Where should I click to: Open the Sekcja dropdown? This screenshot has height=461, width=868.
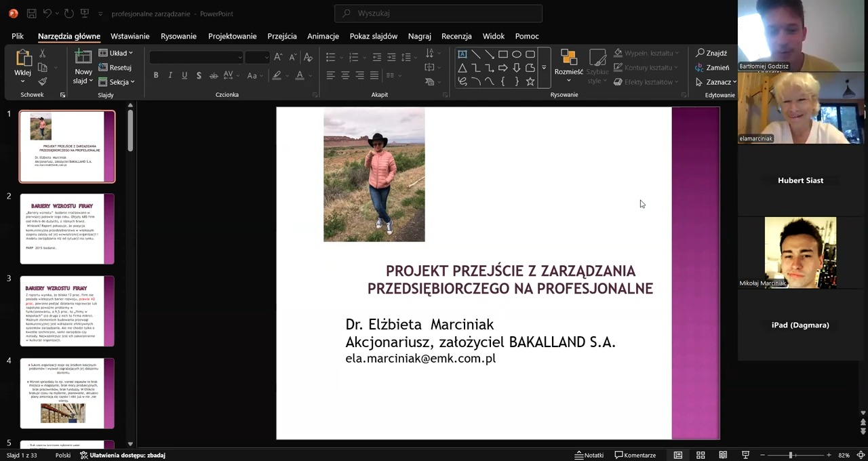click(116, 82)
